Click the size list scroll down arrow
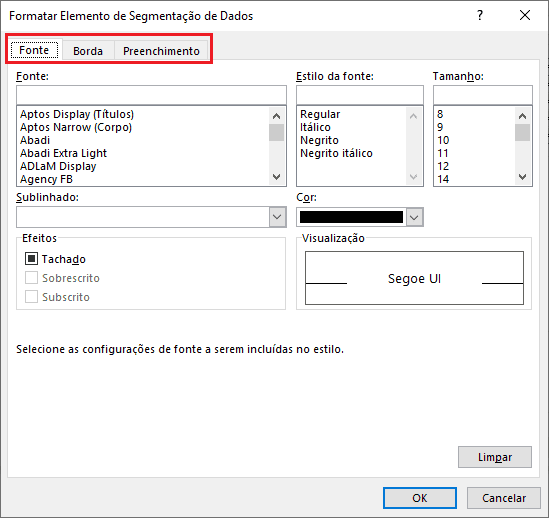The width and height of the screenshot is (549, 518). coord(522,177)
